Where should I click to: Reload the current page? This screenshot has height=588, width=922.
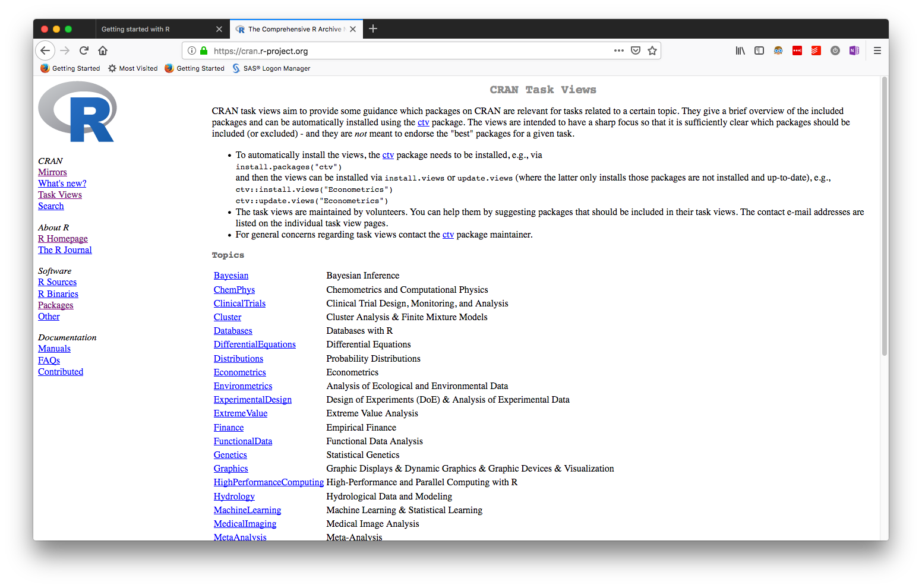[x=84, y=50]
